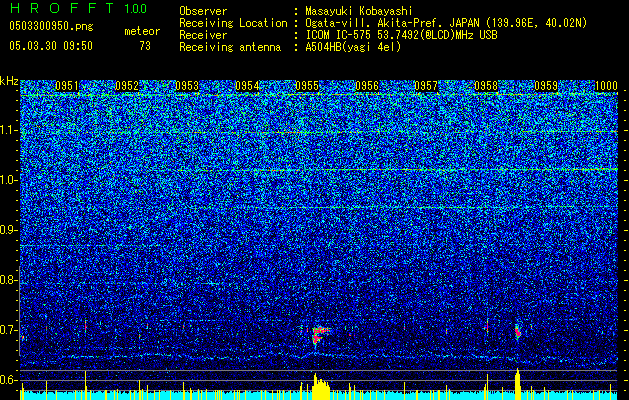
Task: Select observer name Masayuki Kobayashi
Action: (359, 11)
